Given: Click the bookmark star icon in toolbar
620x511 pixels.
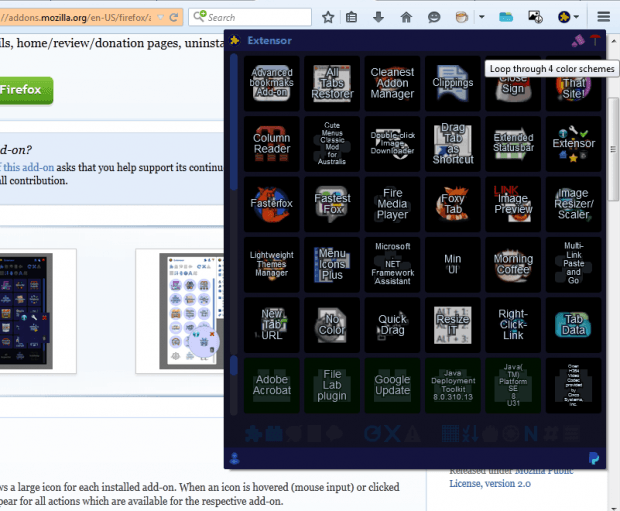Looking at the screenshot, I should (x=328, y=17).
